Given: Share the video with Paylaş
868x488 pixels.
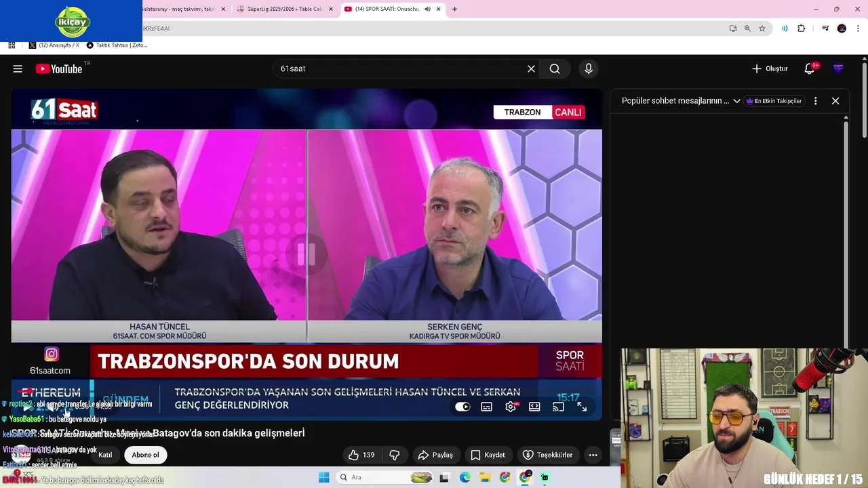Looking at the screenshot, I should (435, 455).
